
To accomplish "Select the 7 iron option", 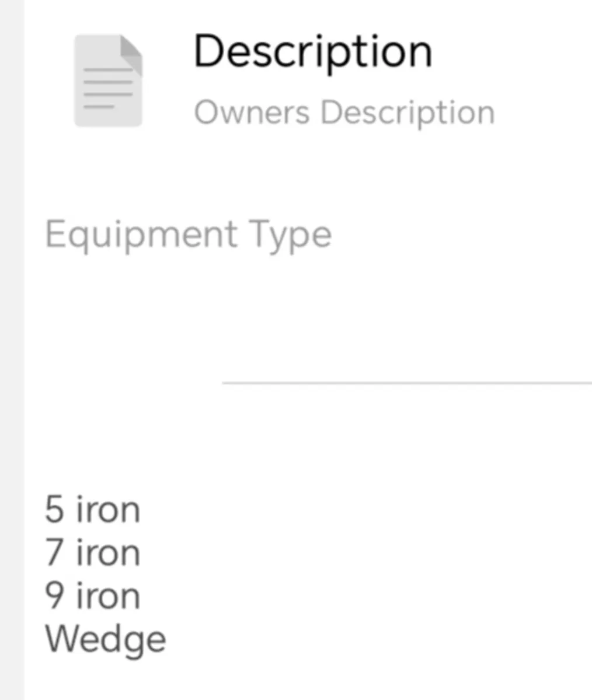I will click(92, 551).
